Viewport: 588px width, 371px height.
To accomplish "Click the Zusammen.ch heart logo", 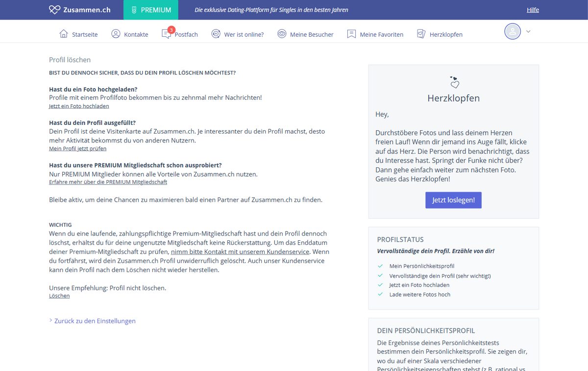I will point(54,10).
